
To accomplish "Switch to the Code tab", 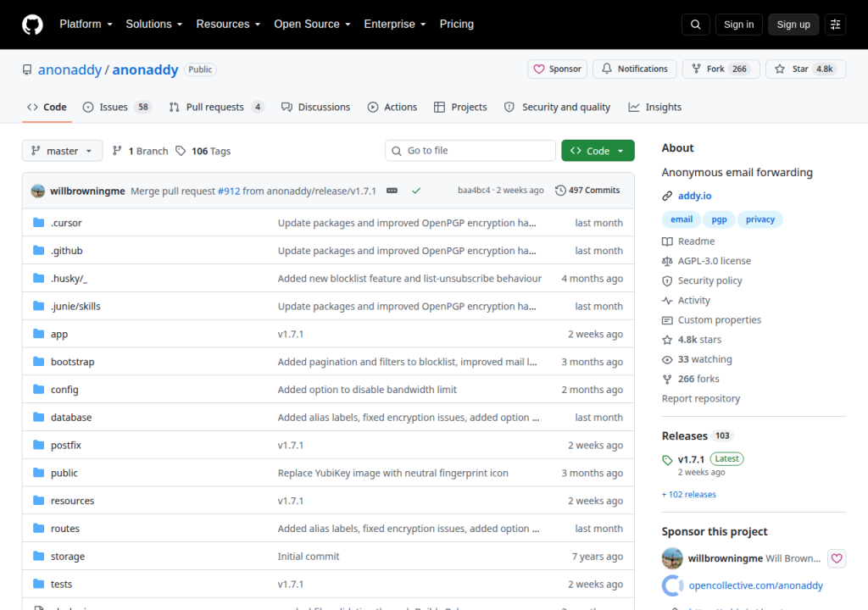I will coord(47,107).
